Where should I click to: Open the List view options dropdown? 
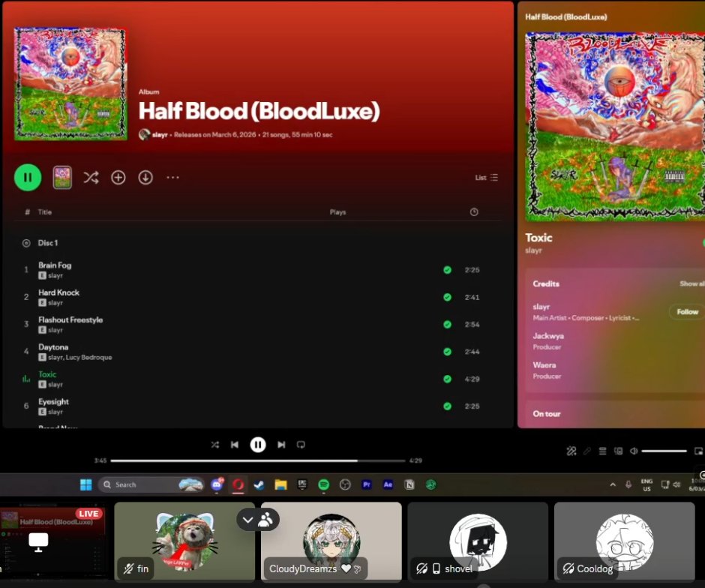[487, 178]
